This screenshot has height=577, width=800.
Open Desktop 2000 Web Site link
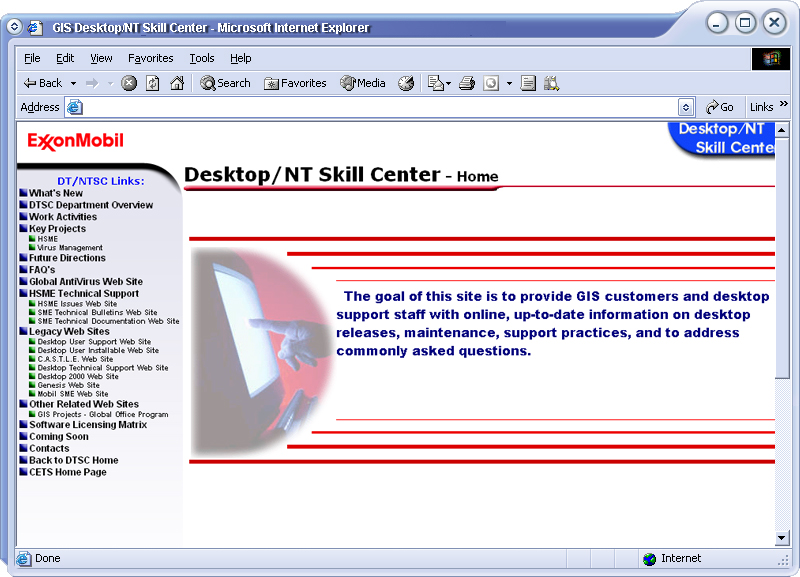[x=78, y=377]
